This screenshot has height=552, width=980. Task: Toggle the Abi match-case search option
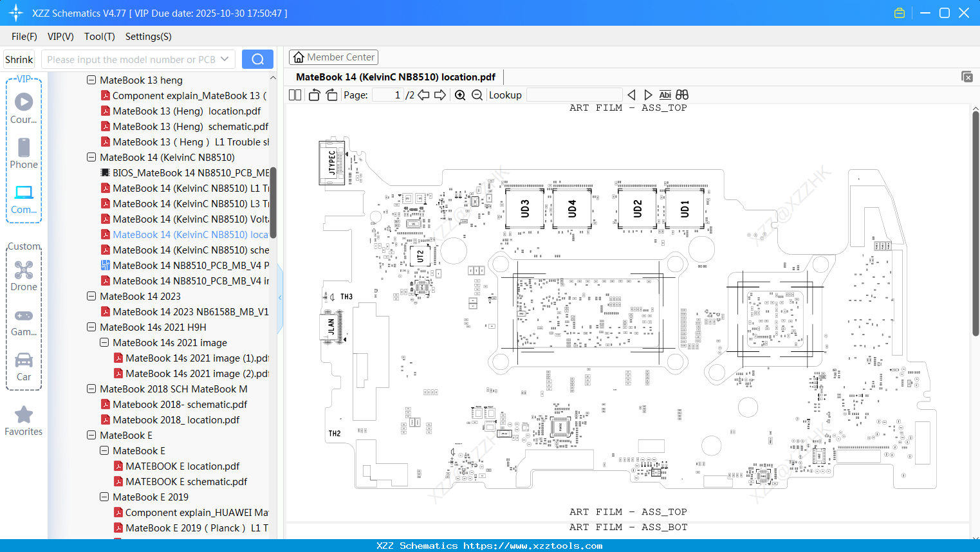tap(665, 95)
